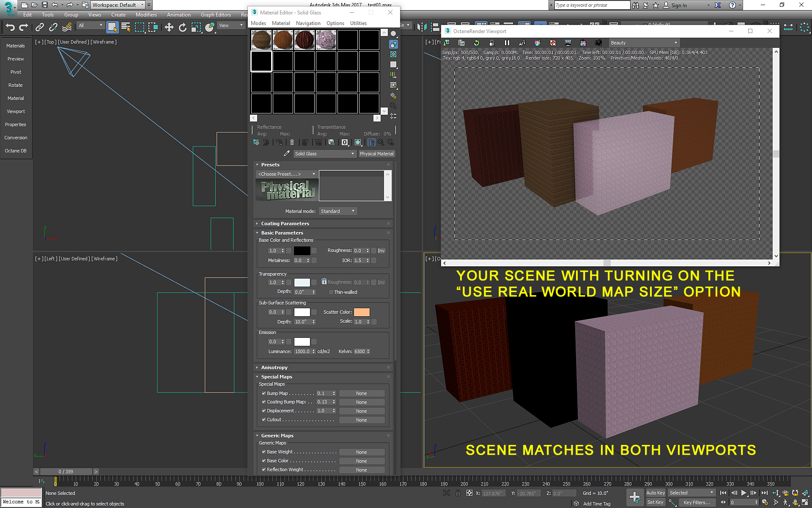Pause rendering in OctaneRender Viewport
The image size is (812, 508).
click(x=507, y=43)
